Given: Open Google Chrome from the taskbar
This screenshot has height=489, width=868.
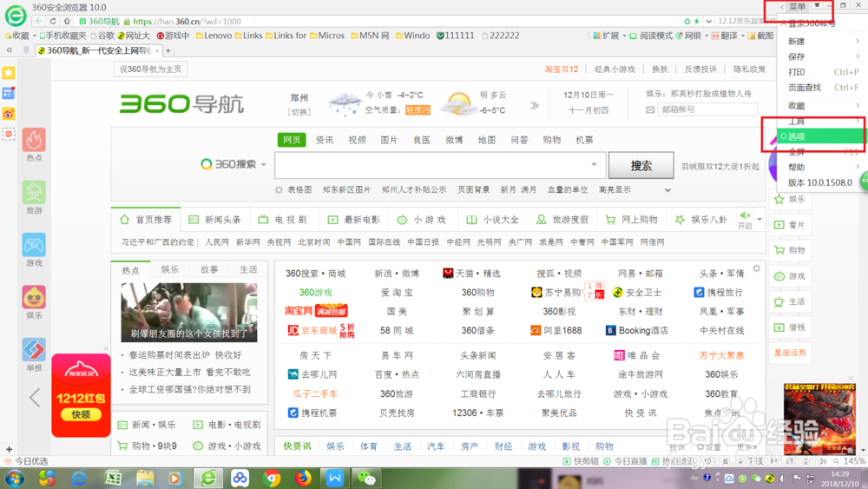Looking at the screenshot, I should 271,478.
